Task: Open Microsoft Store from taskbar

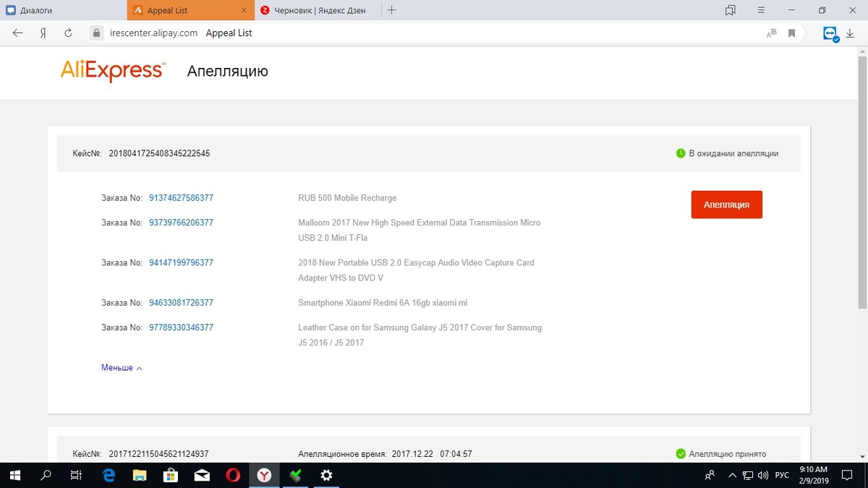Action: [x=171, y=475]
